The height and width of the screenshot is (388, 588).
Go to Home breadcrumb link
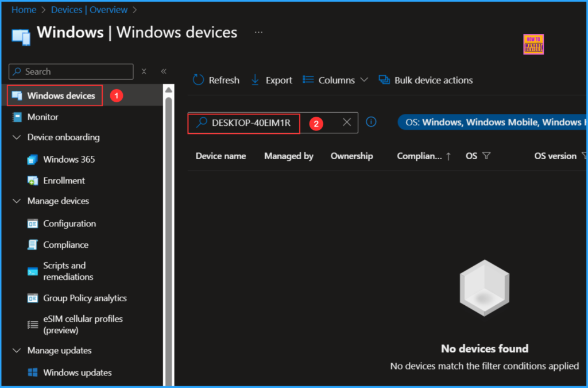point(24,10)
